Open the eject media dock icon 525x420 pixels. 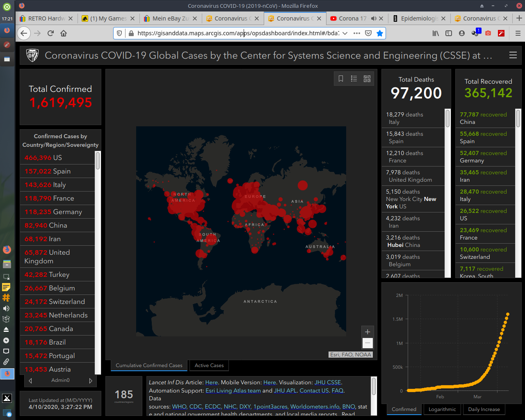pos(6,330)
